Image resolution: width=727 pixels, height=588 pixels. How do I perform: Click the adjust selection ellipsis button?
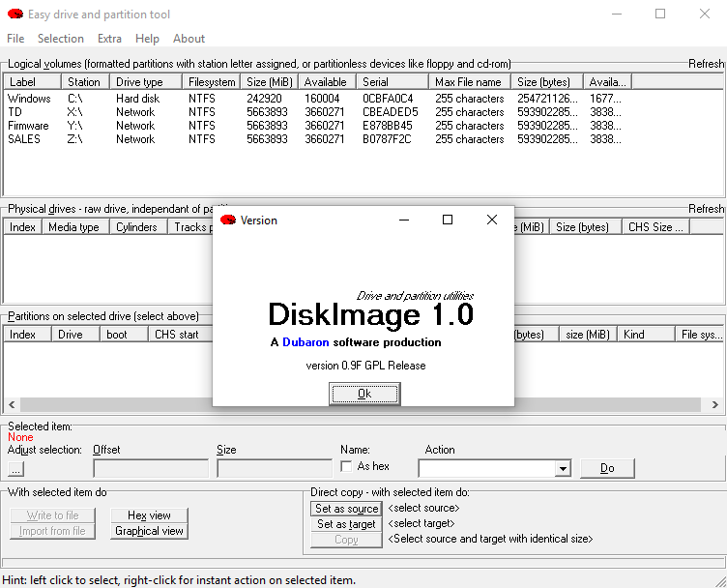15,469
